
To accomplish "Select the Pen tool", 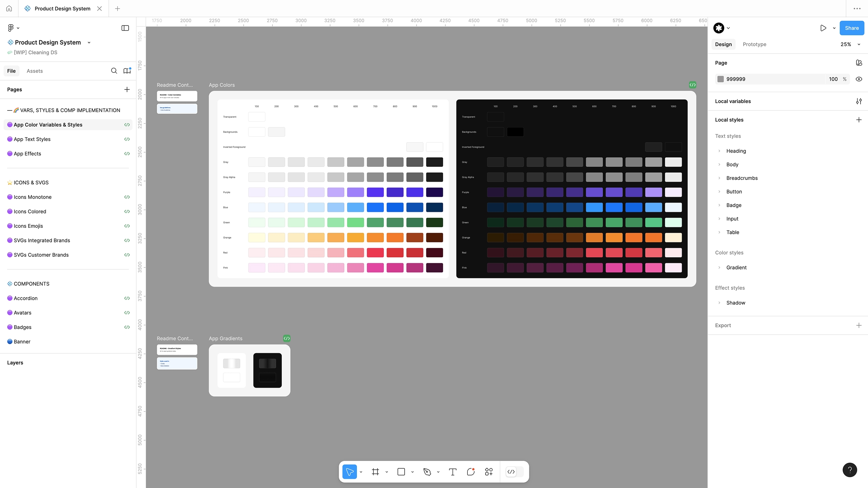I will pos(427,472).
